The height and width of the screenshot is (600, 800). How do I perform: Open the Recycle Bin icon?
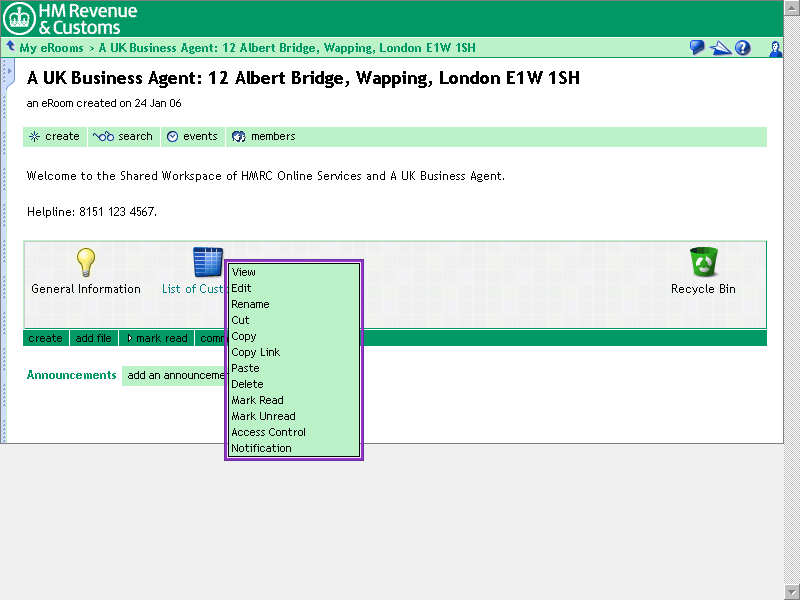coord(703,262)
